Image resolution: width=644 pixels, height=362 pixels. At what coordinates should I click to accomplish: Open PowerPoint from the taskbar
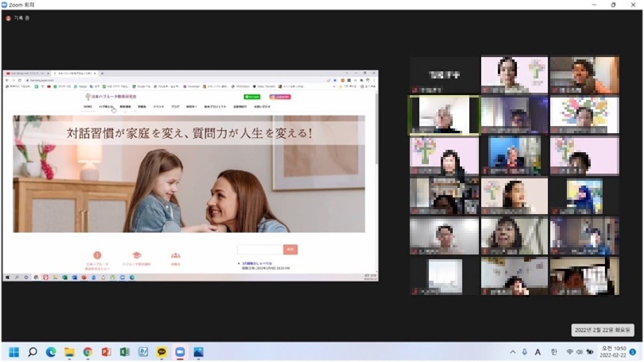tap(106, 352)
